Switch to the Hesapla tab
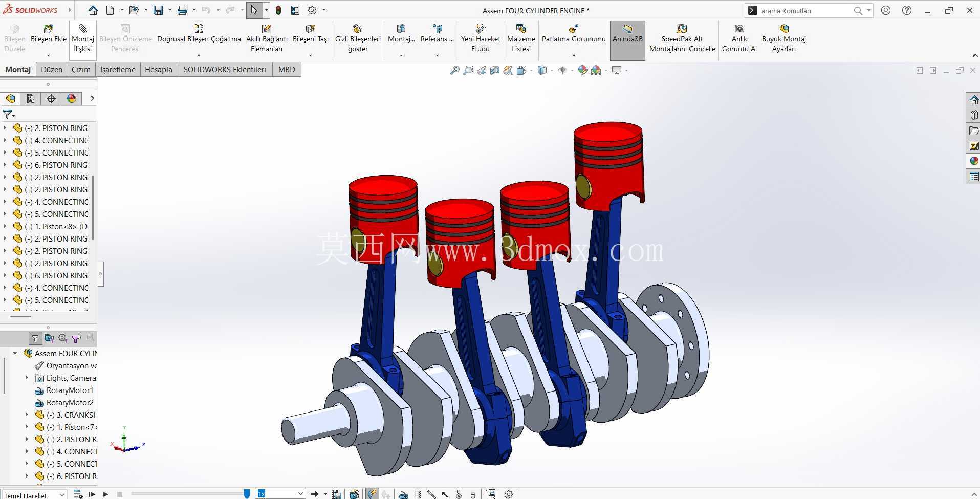 tap(159, 70)
